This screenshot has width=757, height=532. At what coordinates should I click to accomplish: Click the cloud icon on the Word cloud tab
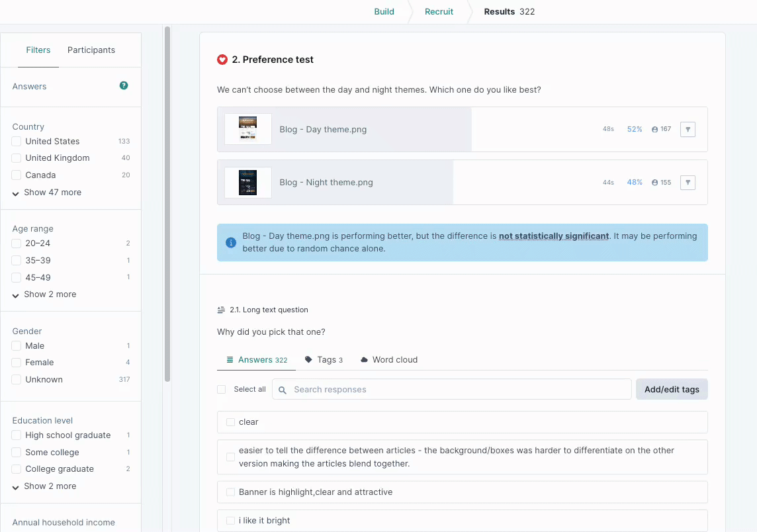(x=364, y=359)
